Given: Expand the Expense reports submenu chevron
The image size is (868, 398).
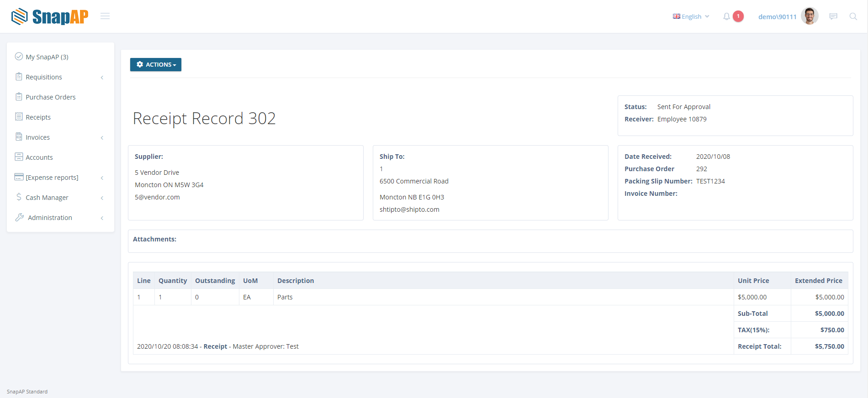Looking at the screenshot, I should click(x=102, y=178).
